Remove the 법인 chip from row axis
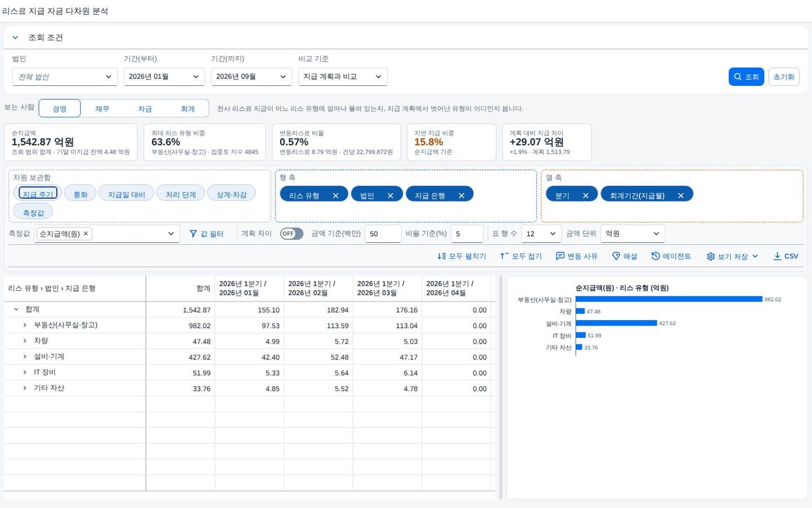The width and height of the screenshot is (812, 508). coord(390,196)
